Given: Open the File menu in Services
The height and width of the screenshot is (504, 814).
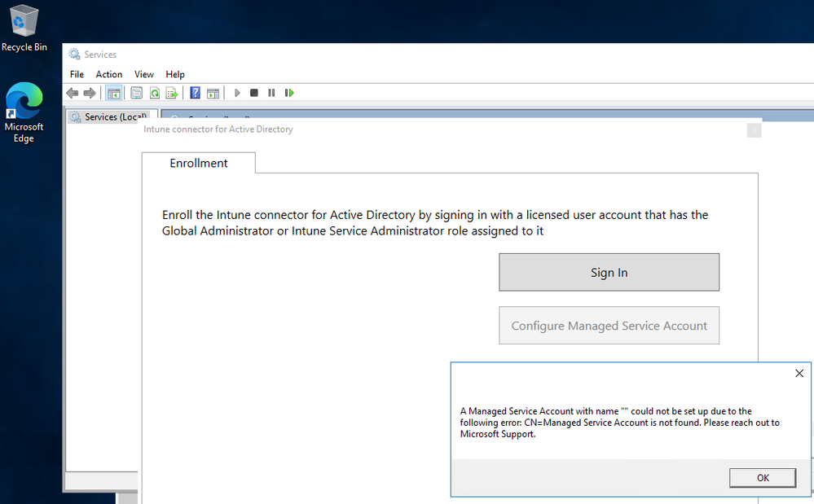Looking at the screenshot, I should click(x=77, y=74).
